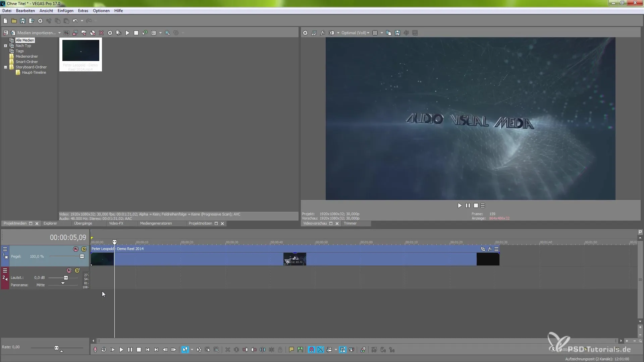Mute audio track 2 with the M icon
644x362 pixels.
coord(69,270)
